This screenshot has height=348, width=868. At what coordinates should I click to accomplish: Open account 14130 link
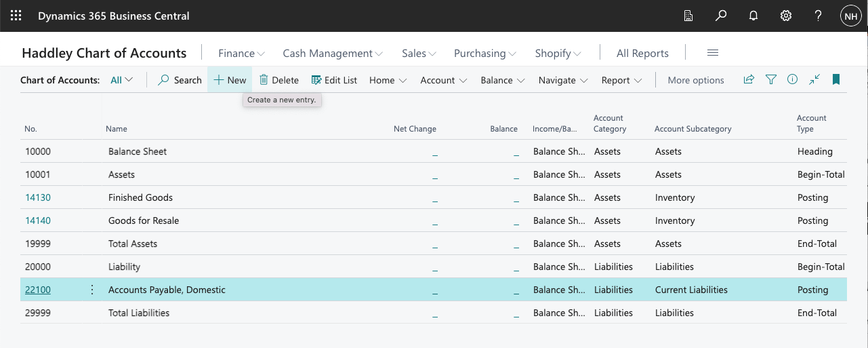pos(38,197)
